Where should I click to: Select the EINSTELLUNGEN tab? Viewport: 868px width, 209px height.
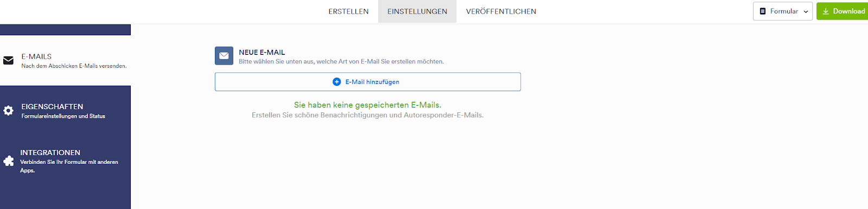[417, 11]
